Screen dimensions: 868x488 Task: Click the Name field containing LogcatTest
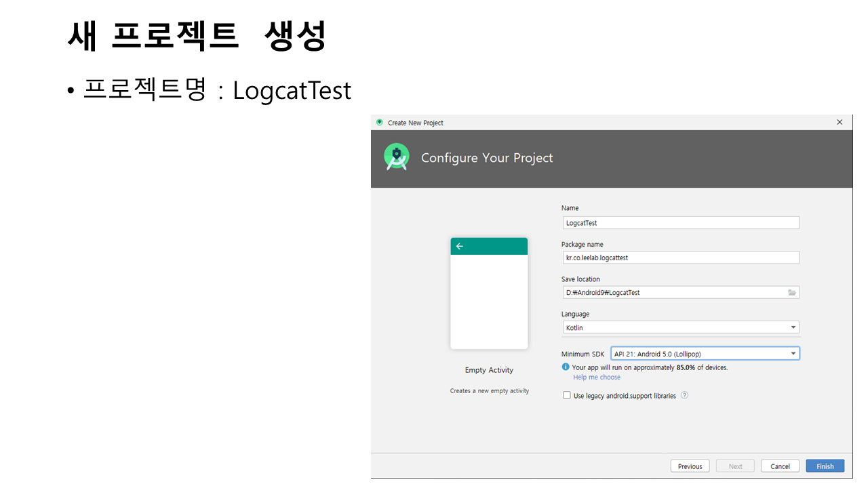pos(680,223)
